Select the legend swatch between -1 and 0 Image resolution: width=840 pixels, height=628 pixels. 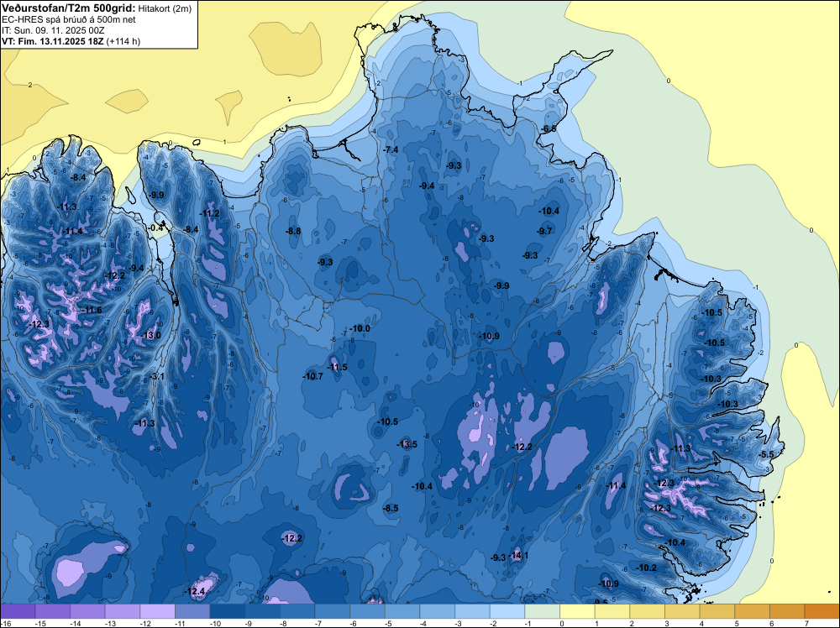(x=542, y=611)
